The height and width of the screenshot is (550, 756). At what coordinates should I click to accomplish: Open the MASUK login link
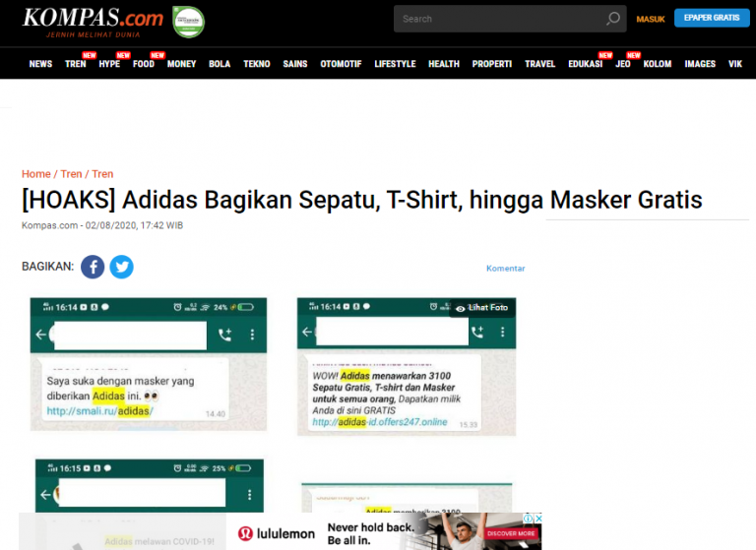point(651,20)
